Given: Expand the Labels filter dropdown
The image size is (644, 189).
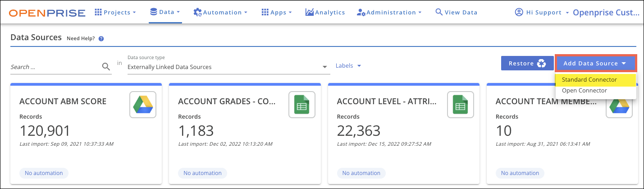Looking at the screenshot, I should pos(348,66).
